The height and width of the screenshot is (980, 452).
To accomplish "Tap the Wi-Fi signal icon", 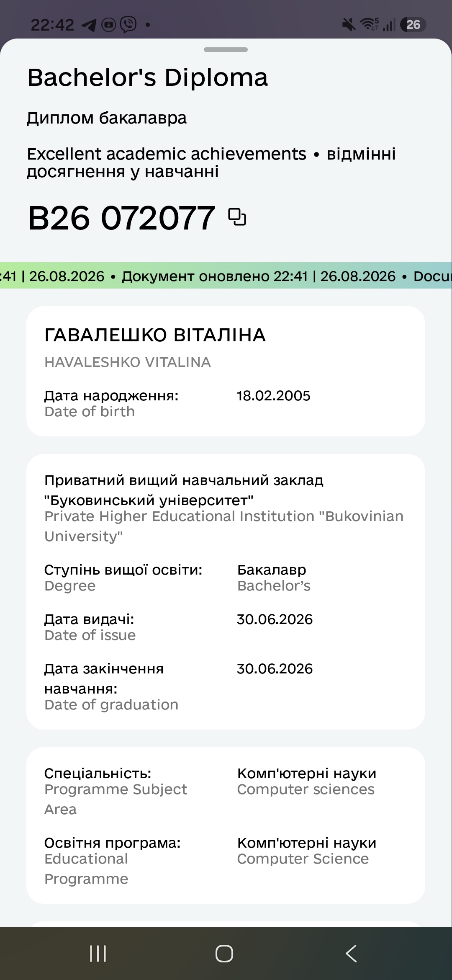I will point(370,25).
